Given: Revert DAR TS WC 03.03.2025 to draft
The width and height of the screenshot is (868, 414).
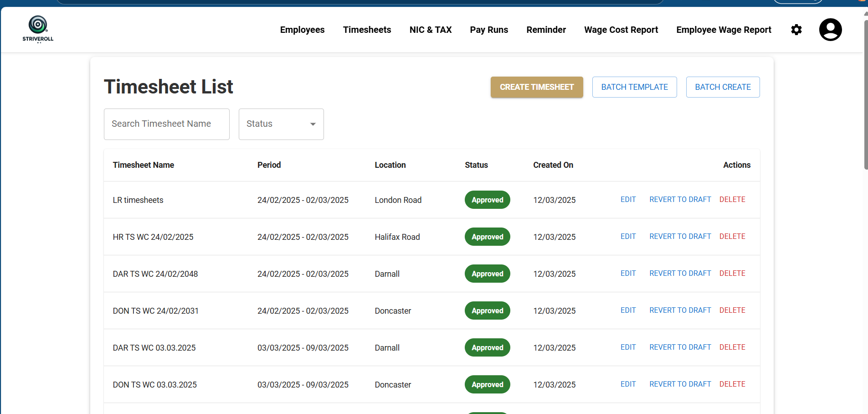Looking at the screenshot, I should pos(680,347).
